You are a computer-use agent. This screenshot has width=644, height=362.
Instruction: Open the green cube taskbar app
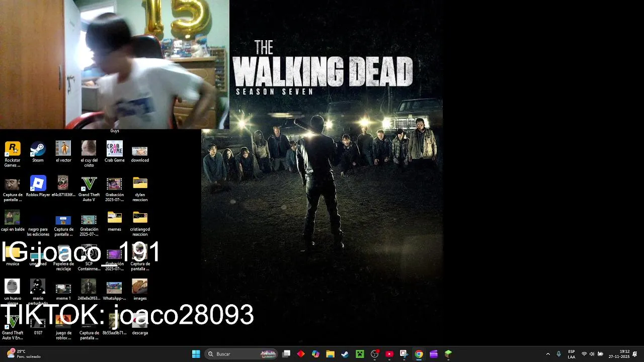click(448, 354)
